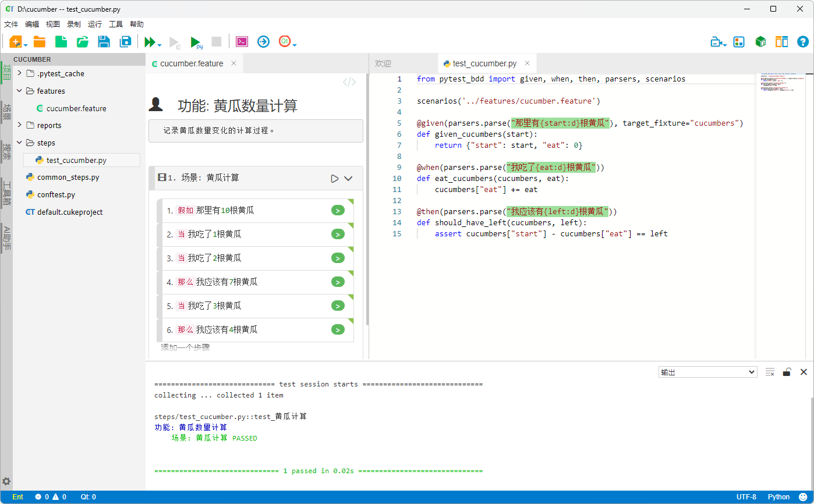
Task: Toggle the lock icon on the output panel
Action: [786, 371]
